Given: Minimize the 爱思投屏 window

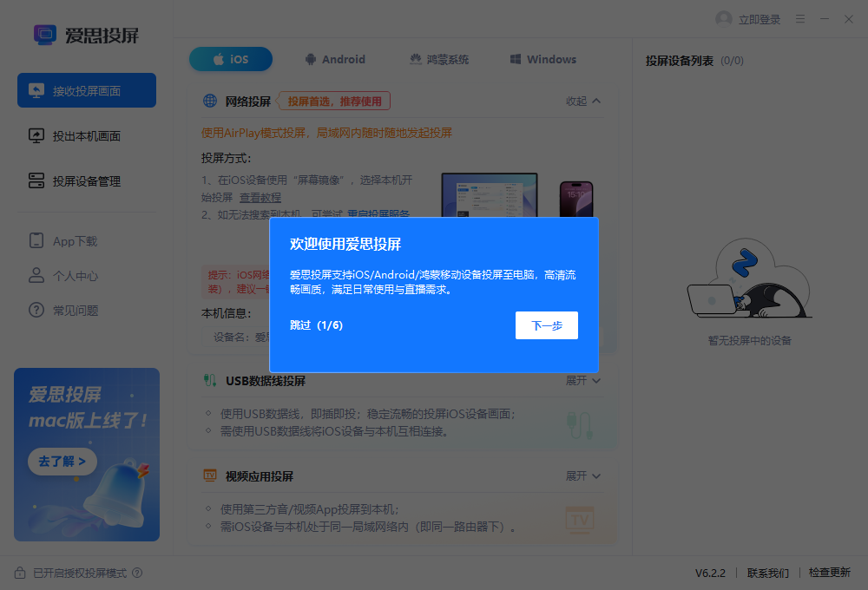Looking at the screenshot, I should [x=825, y=19].
